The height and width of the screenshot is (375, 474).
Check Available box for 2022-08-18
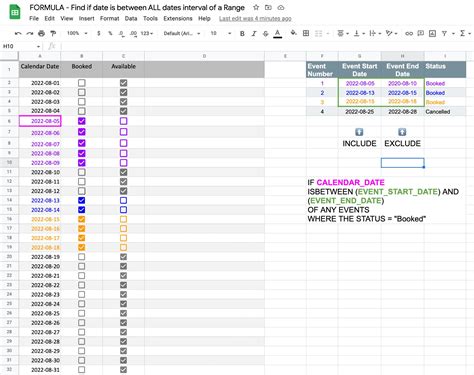click(x=123, y=247)
